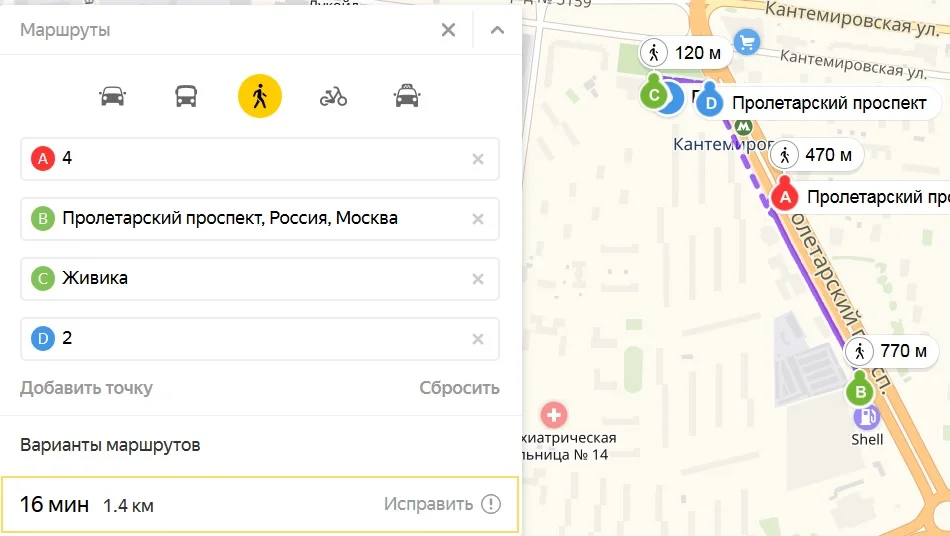Select the car route mode icon
The width and height of the screenshot is (950, 536).
pos(112,96)
